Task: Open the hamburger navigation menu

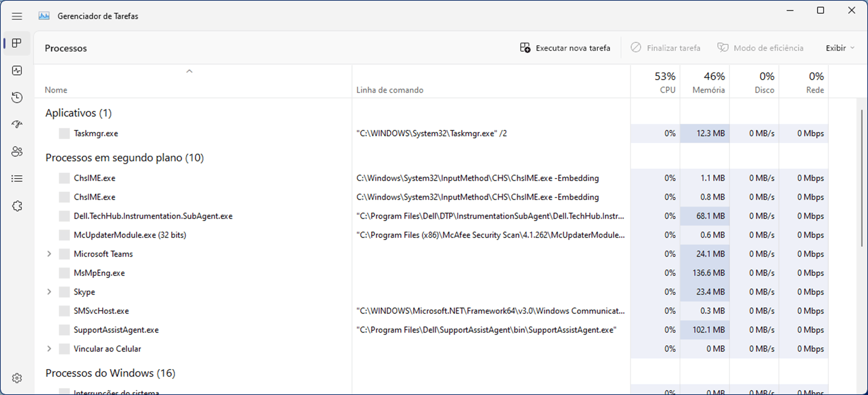Action: [17, 16]
